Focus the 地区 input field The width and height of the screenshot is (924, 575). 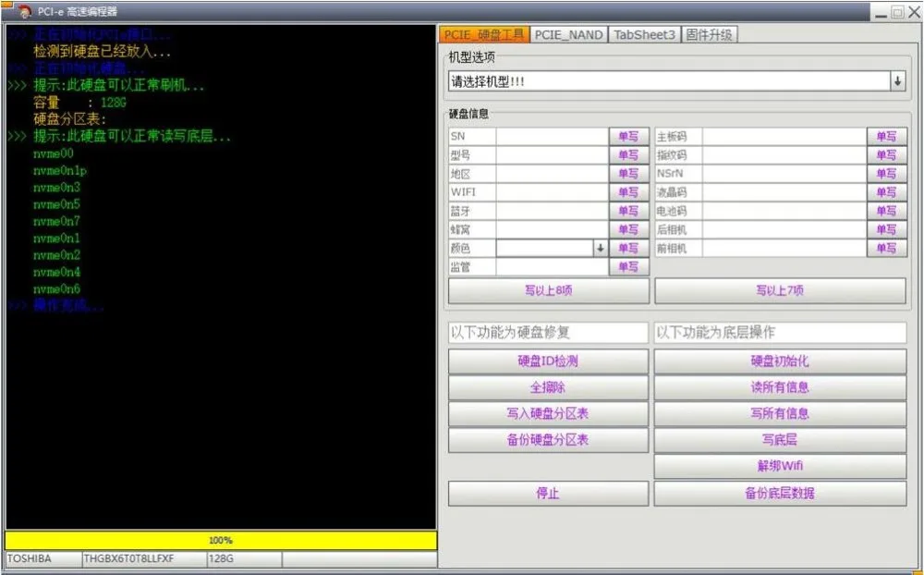point(553,174)
